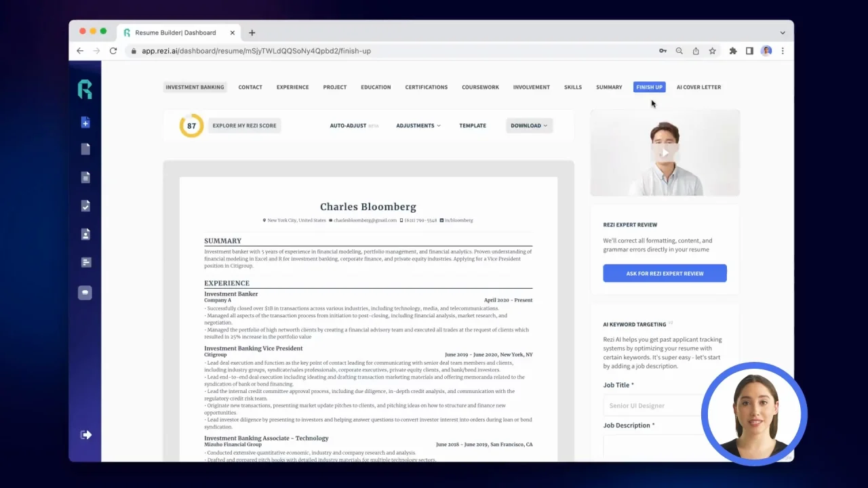Select the Investment Banking resume label

[x=195, y=87]
